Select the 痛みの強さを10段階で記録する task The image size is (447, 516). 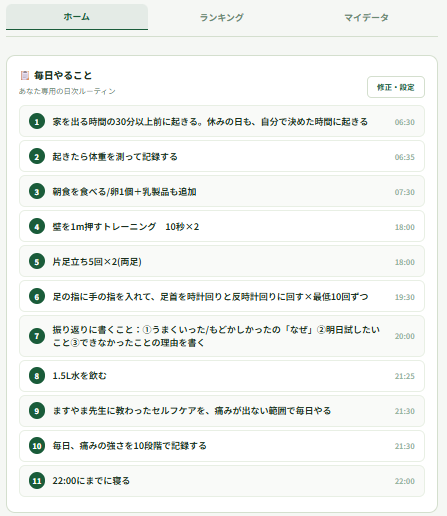pyautogui.click(x=222, y=446)
